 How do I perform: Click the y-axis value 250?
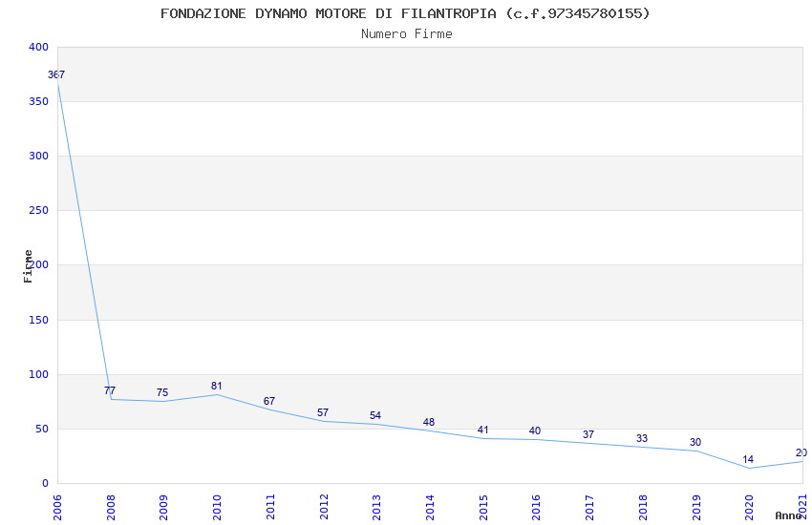pyautogui.click(x=39, y=211)
